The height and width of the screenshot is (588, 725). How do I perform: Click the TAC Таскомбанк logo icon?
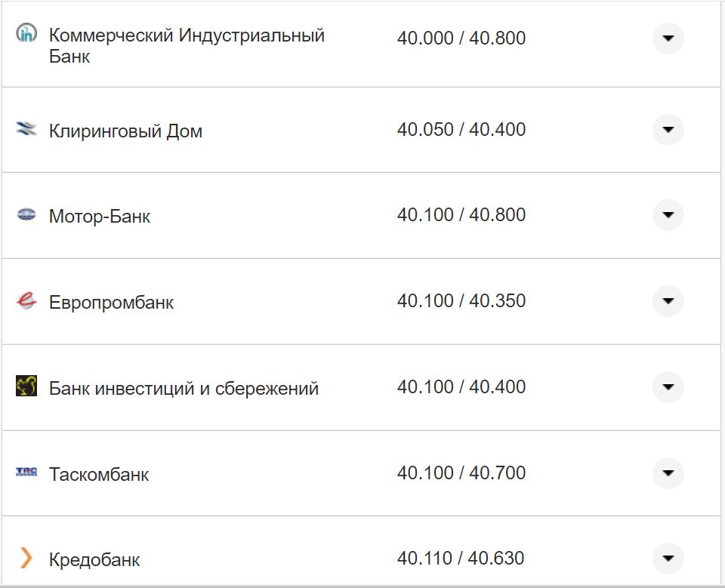pos(27,473)
